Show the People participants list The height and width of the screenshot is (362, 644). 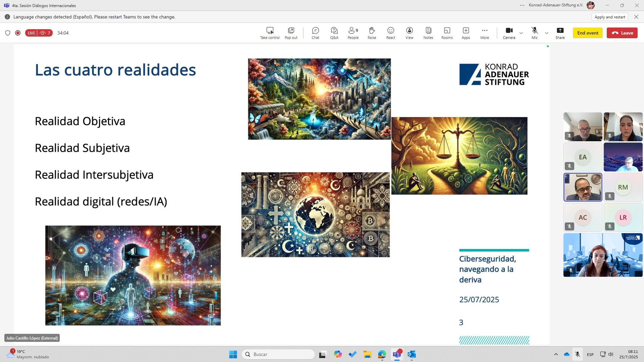(353, 33)
